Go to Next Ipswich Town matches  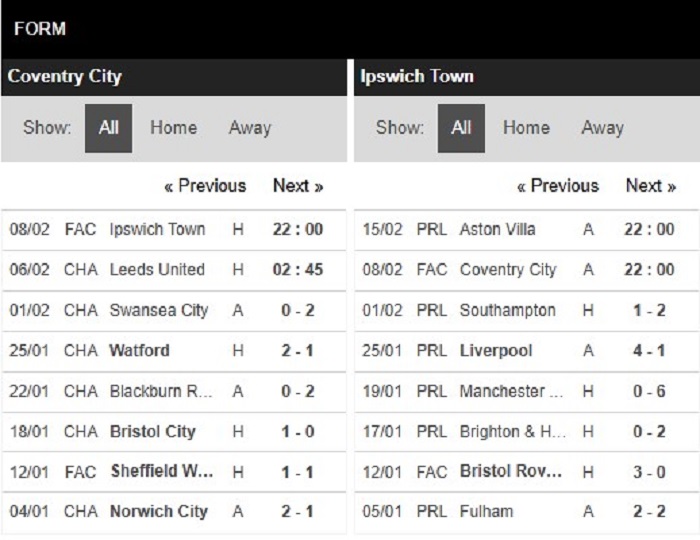(x=651, y=186)
